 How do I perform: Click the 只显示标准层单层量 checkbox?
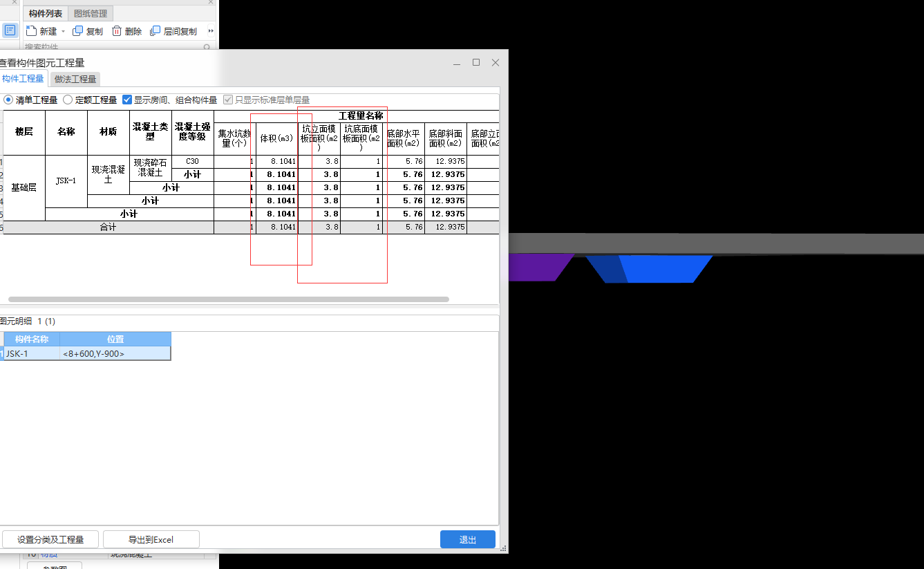(x=228, y=100)
